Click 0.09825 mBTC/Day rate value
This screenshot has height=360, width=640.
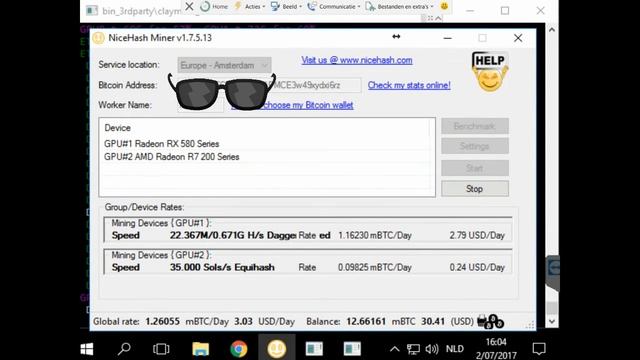click(x=375, y=268)
